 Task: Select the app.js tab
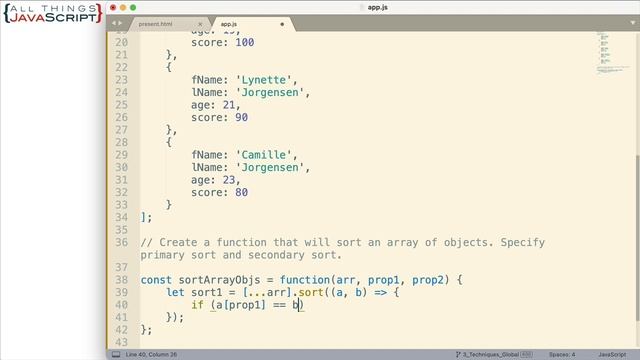point(229,24)
